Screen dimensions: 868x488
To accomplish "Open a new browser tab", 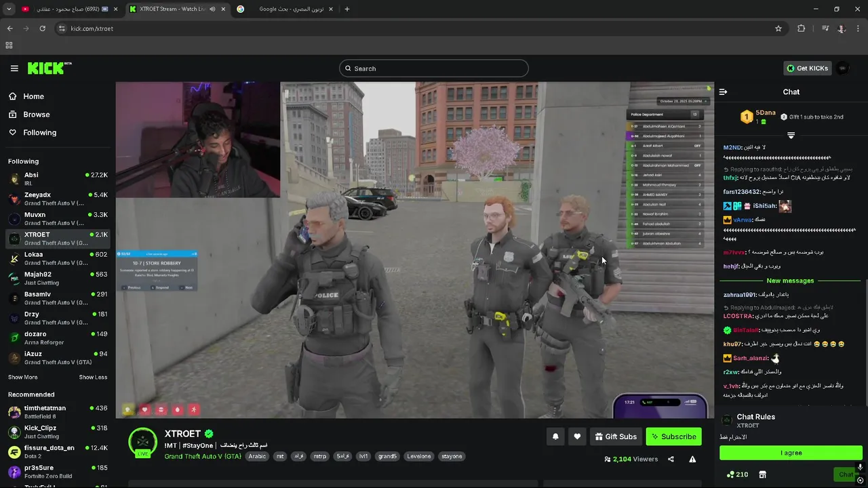I will click(347, 9).
